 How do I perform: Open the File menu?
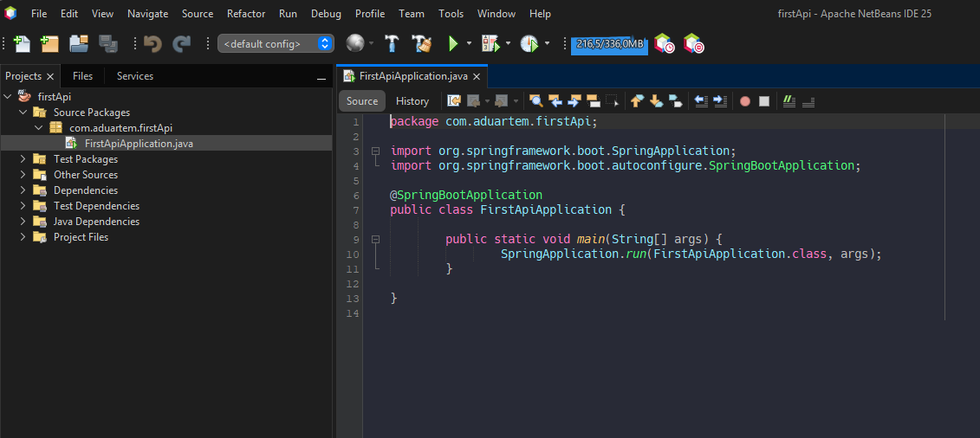click(39, 13)
